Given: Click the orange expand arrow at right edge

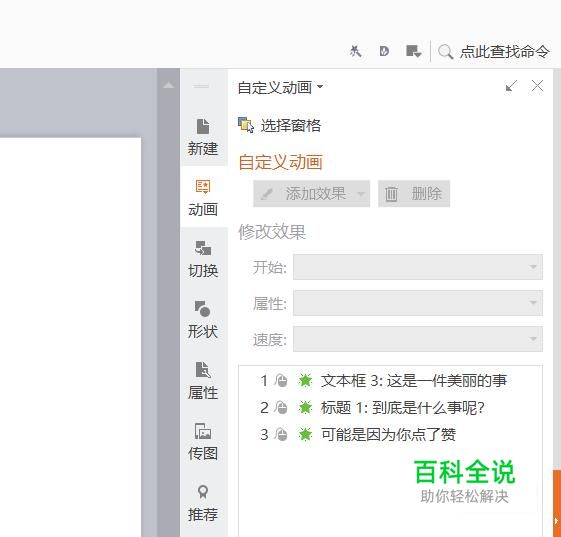Looking at the screenshot, I should (556, 521).
